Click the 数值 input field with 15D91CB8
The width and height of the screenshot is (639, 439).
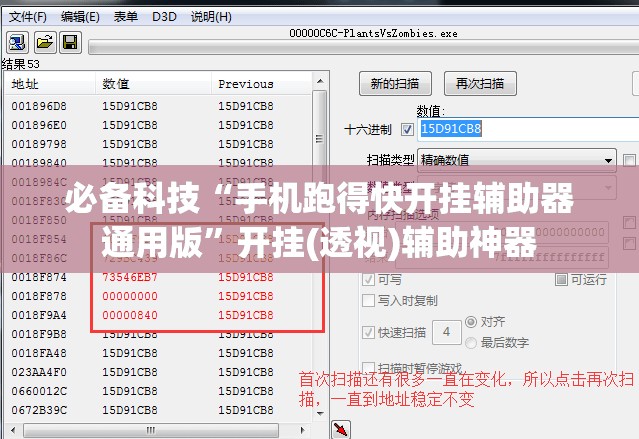click(x=528, y=129)
